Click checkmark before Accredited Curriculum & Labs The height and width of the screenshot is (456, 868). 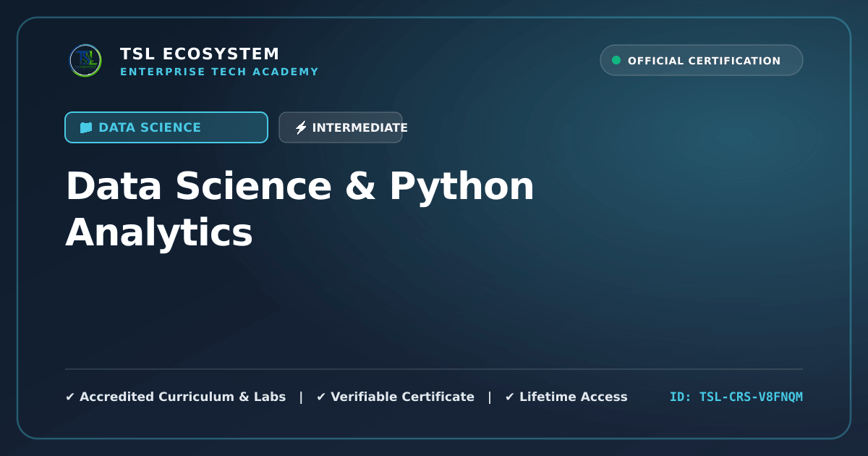click(x=70, y=397)
